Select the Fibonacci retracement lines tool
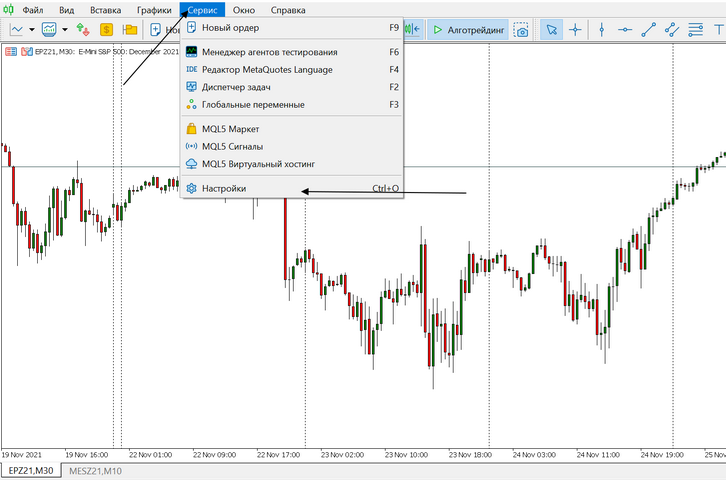726x480 pixels. click(x=695, y=30)
